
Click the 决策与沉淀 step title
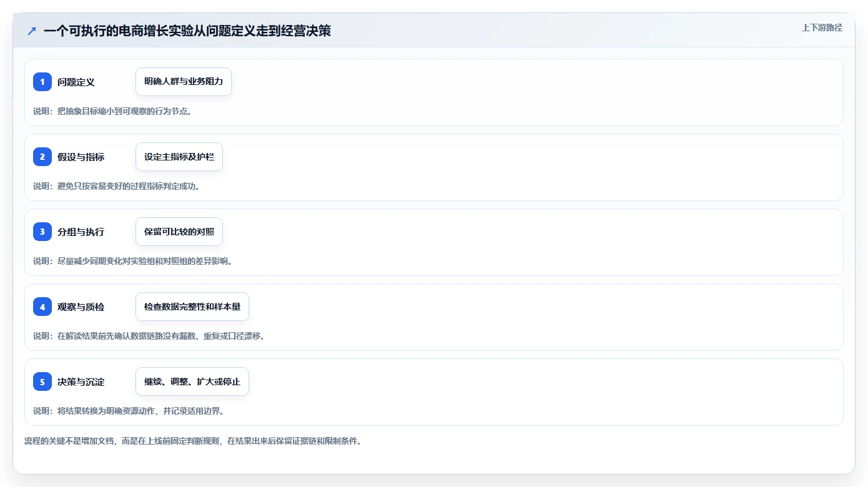coord(81,381)
